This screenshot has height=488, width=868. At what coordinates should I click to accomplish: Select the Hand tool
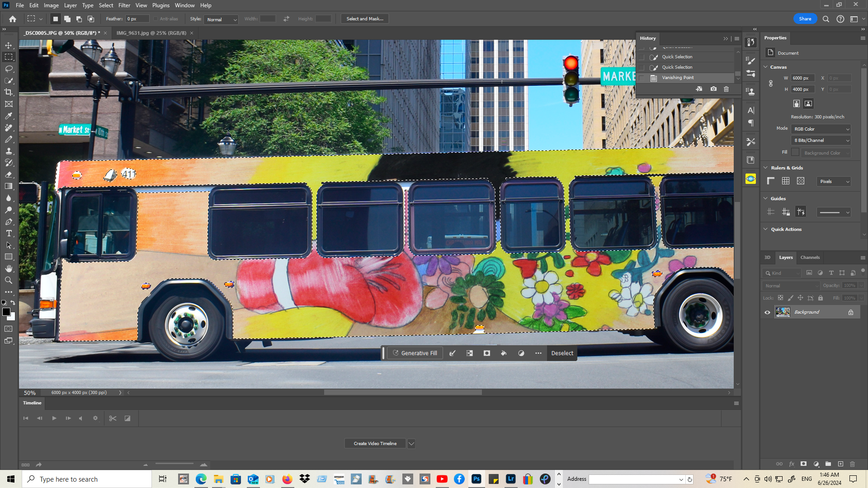point(9,268)
